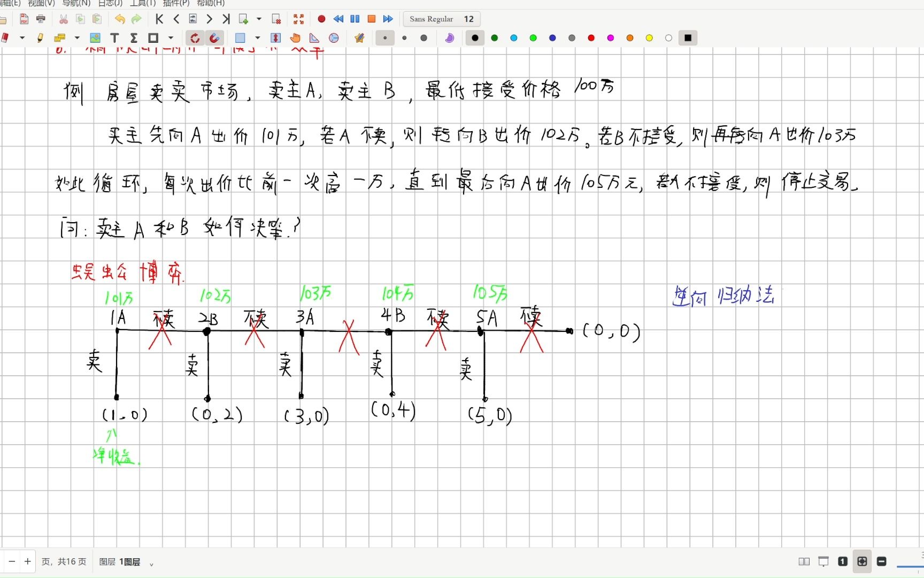Image resolution: width=924 pixels, height=578 pixels.
Task: Select the green color swatch
Action: click(495, 37)
